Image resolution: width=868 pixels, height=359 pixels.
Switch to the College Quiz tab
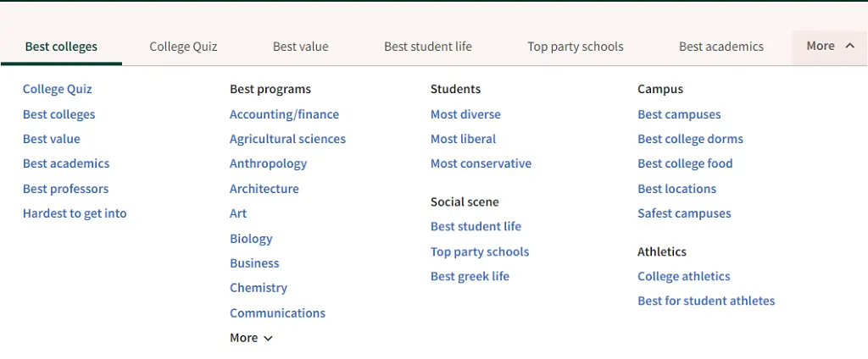click(183, 47)
